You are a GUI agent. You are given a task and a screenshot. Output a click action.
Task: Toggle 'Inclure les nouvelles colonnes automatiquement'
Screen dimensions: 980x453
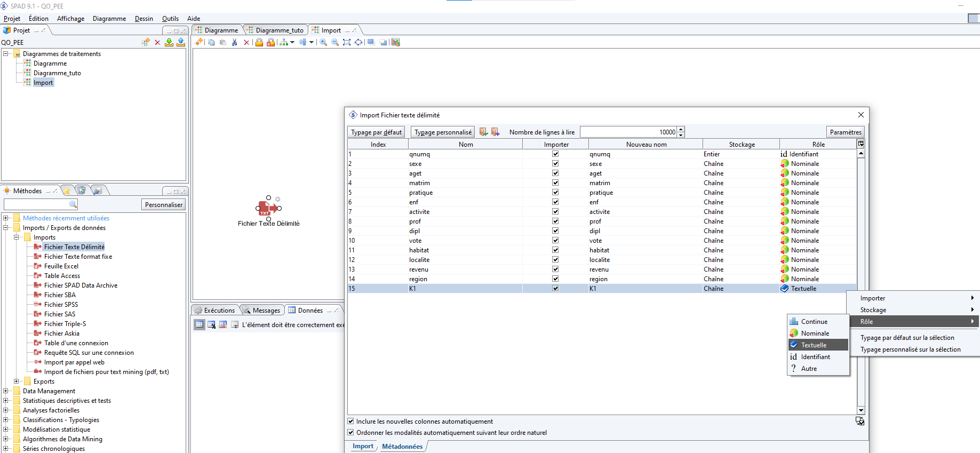[351, 421]
